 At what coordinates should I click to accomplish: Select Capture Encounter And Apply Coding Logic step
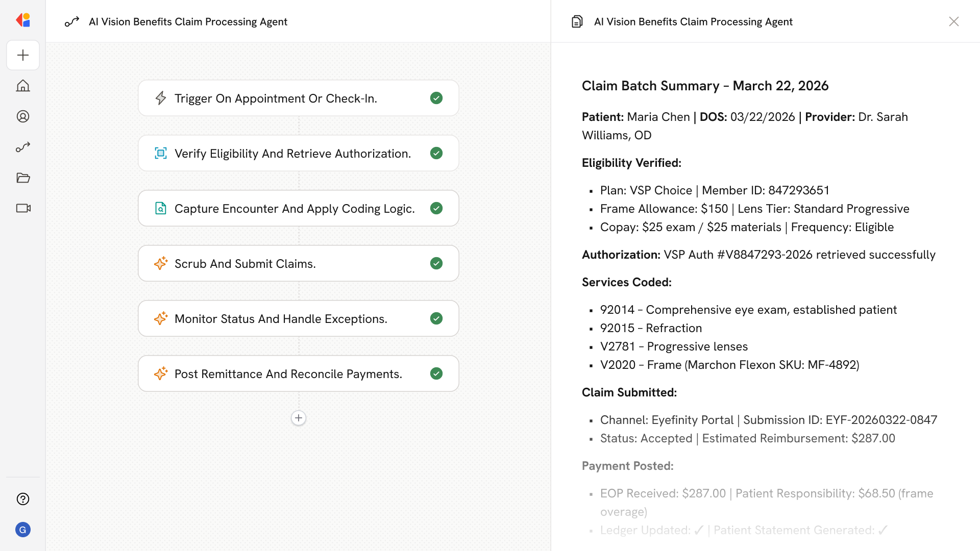(295, 208)
